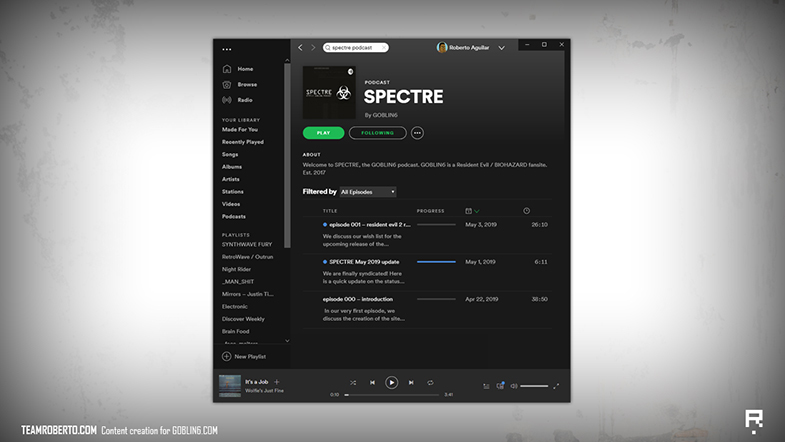Click the sidebar scrollbar up arrow

(x=287, y=60)
